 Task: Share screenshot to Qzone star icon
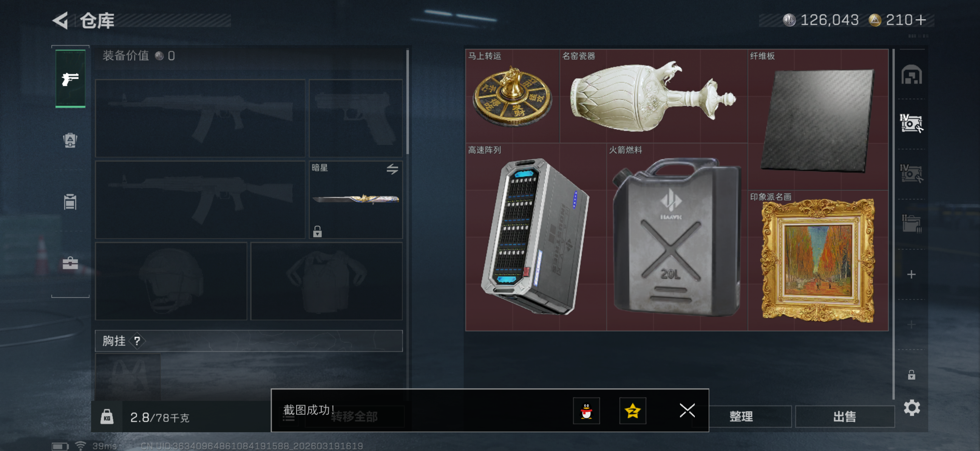pos(632,411)
